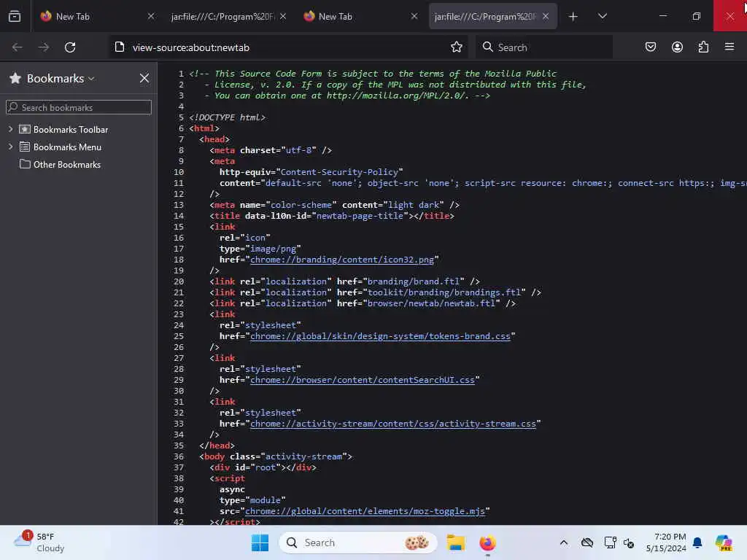Open the moz-toggle.mjs script link

(365, 511)
